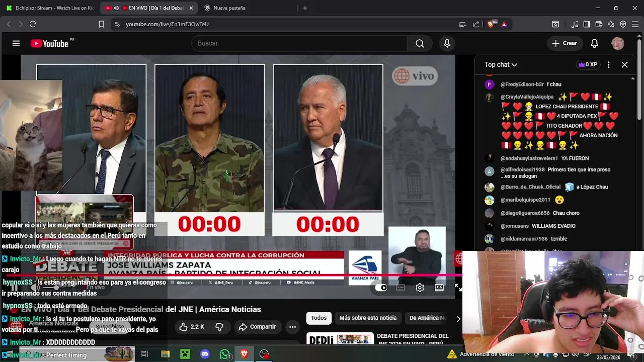Share this page from address bar
This screenshot has width=644, height=362.
pyautogui.click(x=476, y=24)
